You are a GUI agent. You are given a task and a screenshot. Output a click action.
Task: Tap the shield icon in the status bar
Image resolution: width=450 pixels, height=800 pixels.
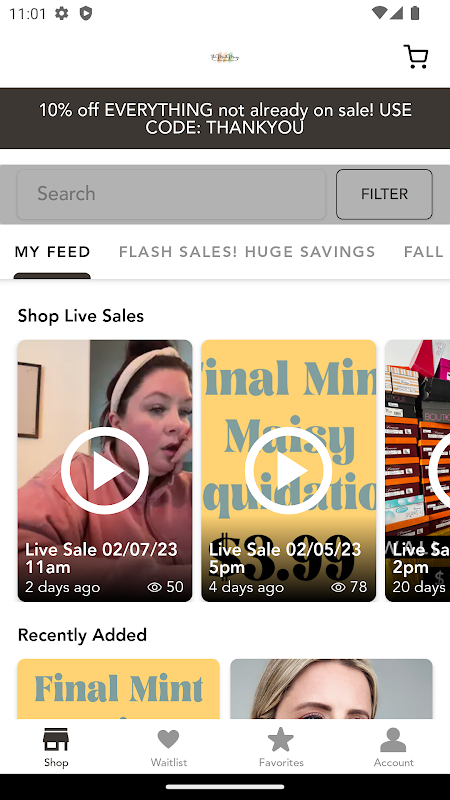coord(86,13)
